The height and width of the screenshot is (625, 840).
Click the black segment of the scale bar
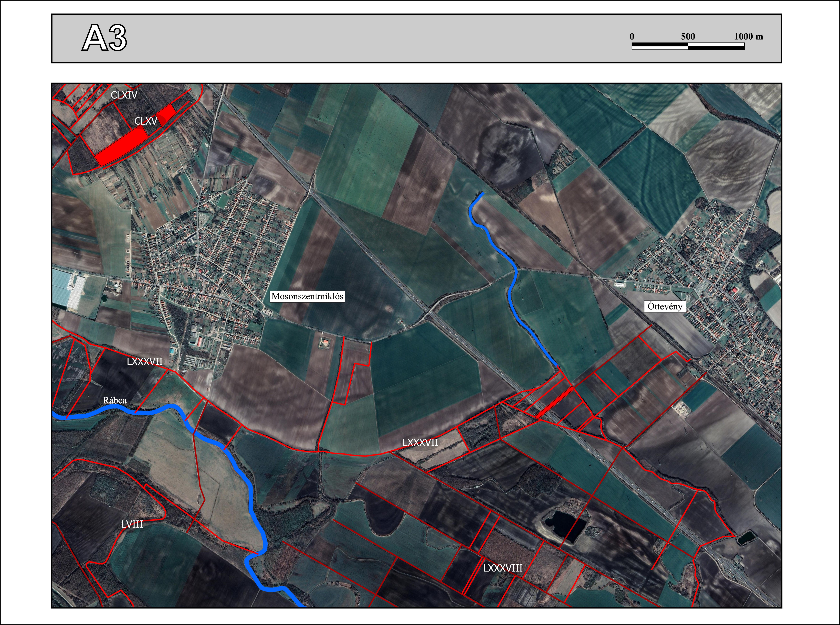[660, 45]
